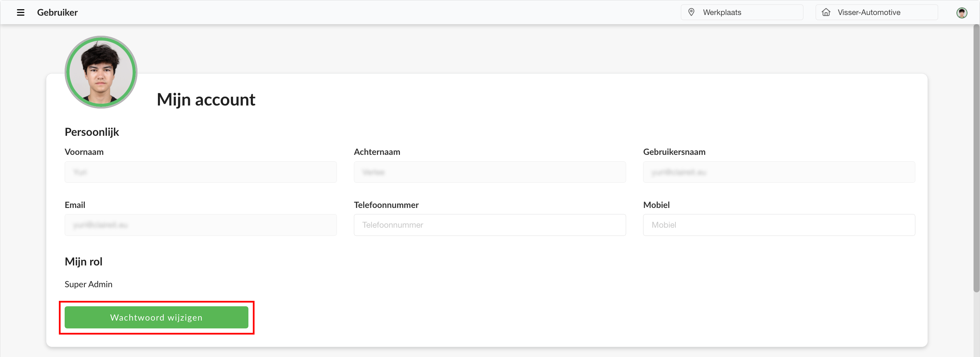Open the user avatar menu in top bar

(x=962, y=13)
